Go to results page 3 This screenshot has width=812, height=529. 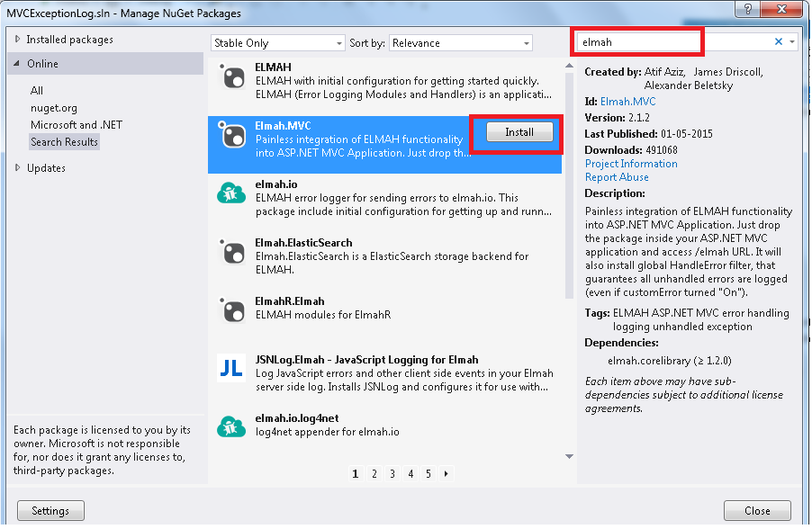pyautogui.click(x=392, y=473)
